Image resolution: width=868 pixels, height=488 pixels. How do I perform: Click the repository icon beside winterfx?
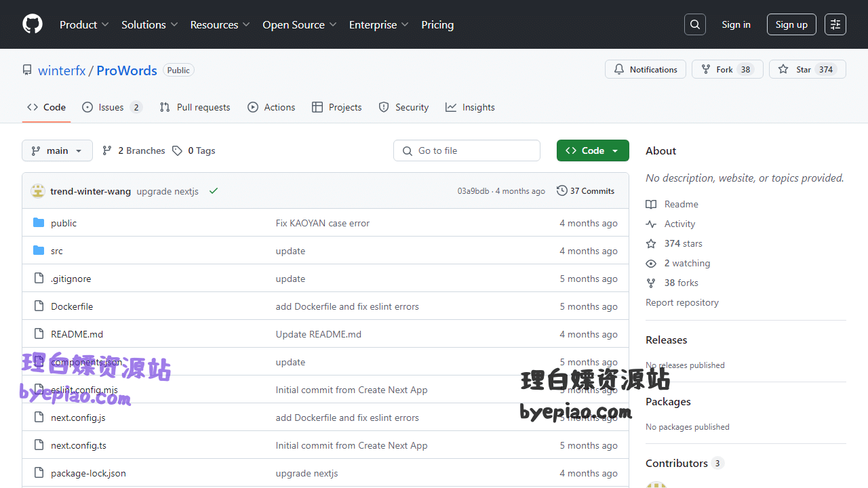(x=27, y=70)
